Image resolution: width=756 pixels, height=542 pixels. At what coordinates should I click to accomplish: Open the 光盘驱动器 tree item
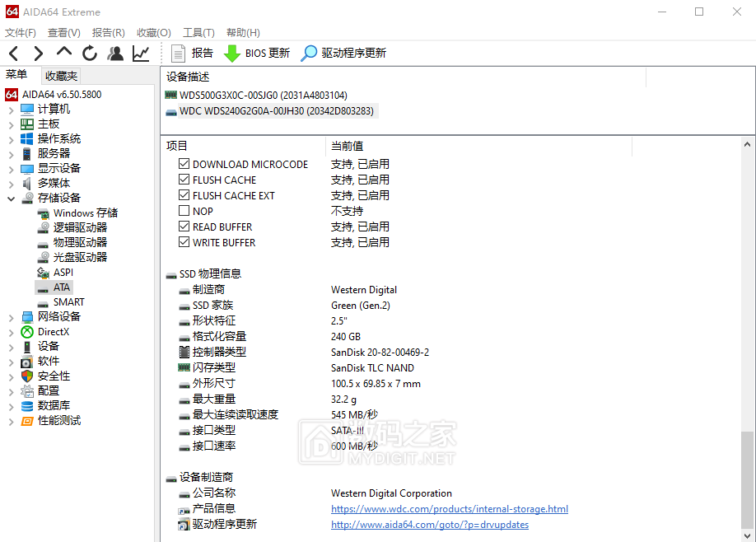pyautogui.click(x=80, y=258)
